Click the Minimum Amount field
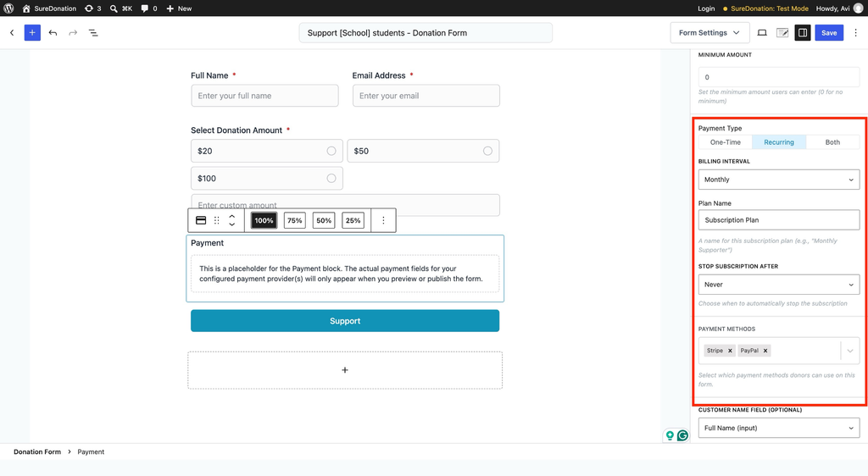 coord(779,77)
